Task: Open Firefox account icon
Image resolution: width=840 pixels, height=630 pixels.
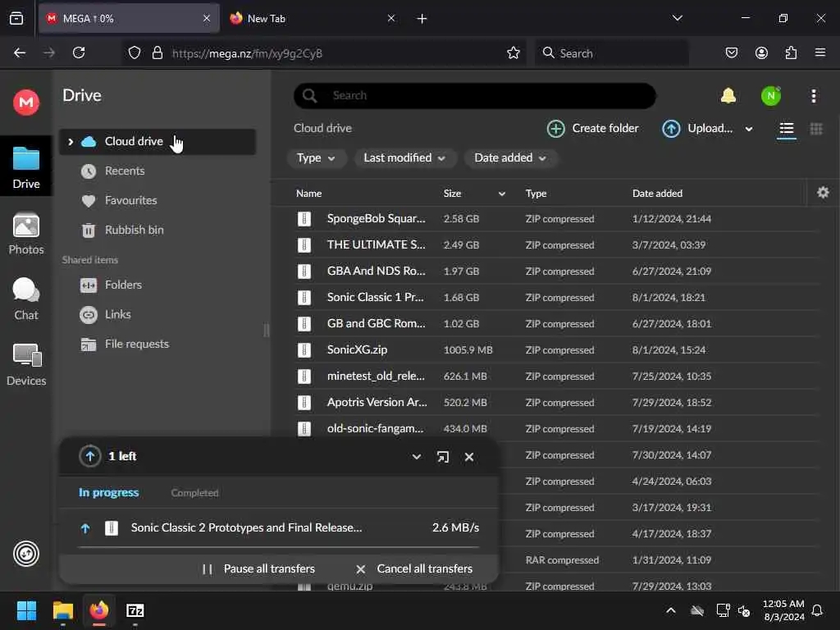Action: click(761, 52)
